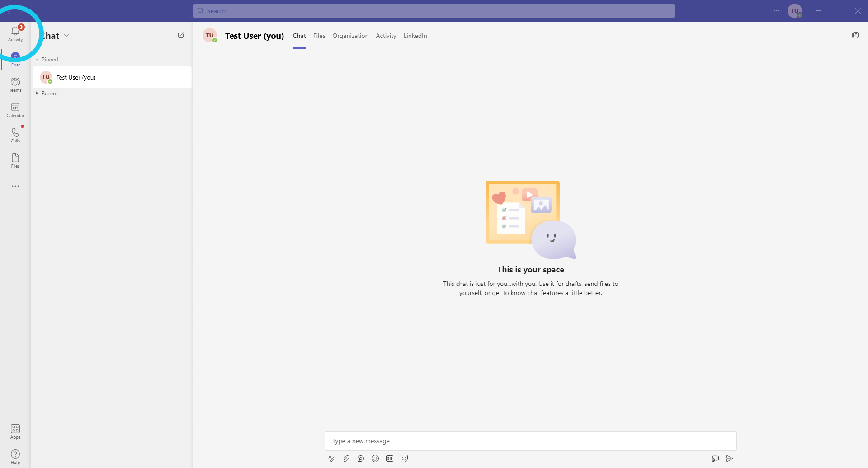Open the Chat header dropdown chevron
The width and height of the screenshot is (868, 468).
point(66,35)
